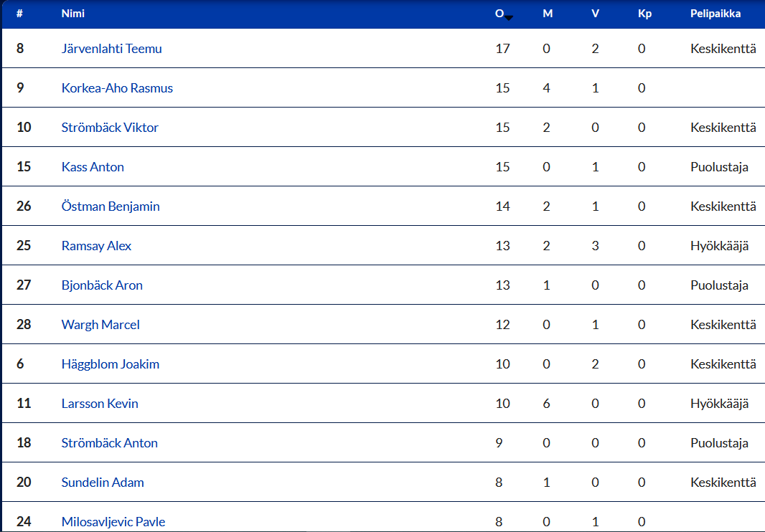Open Ramsay Alex player page
The width and height of the screenshot is (765, 532).
[97, 246]
